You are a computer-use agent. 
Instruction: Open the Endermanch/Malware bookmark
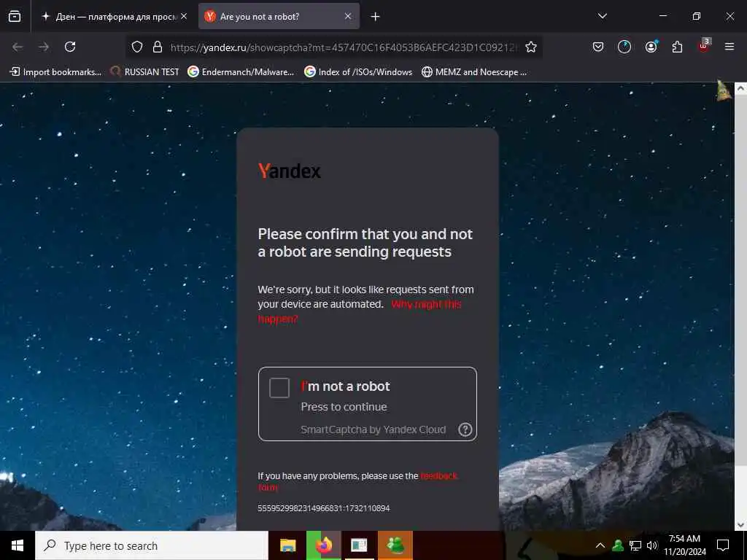click(241, 72)
